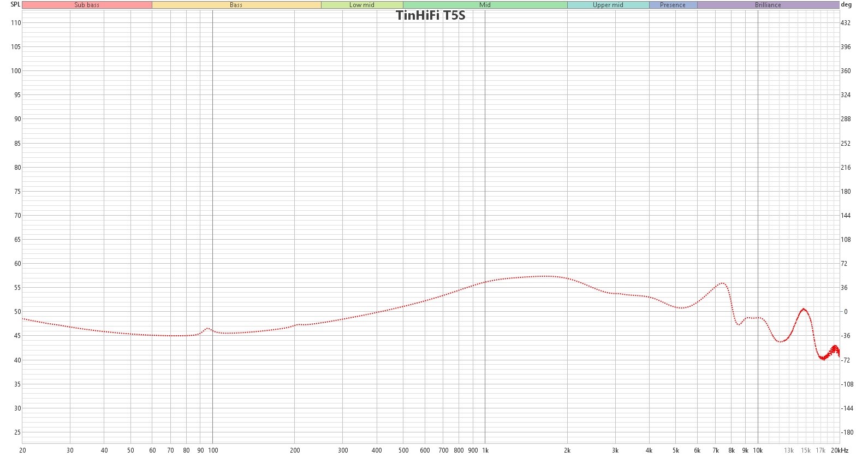Select the 500 frequency axis label
Viewport: 868px width, 457px height.
click(403, 450)
